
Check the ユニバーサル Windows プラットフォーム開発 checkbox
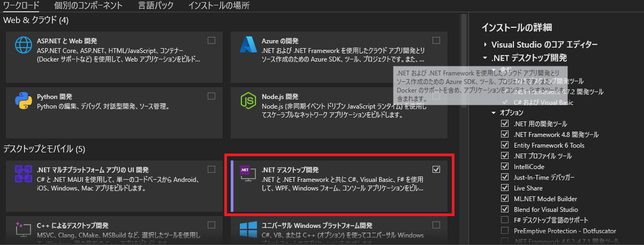coord(436,225)
